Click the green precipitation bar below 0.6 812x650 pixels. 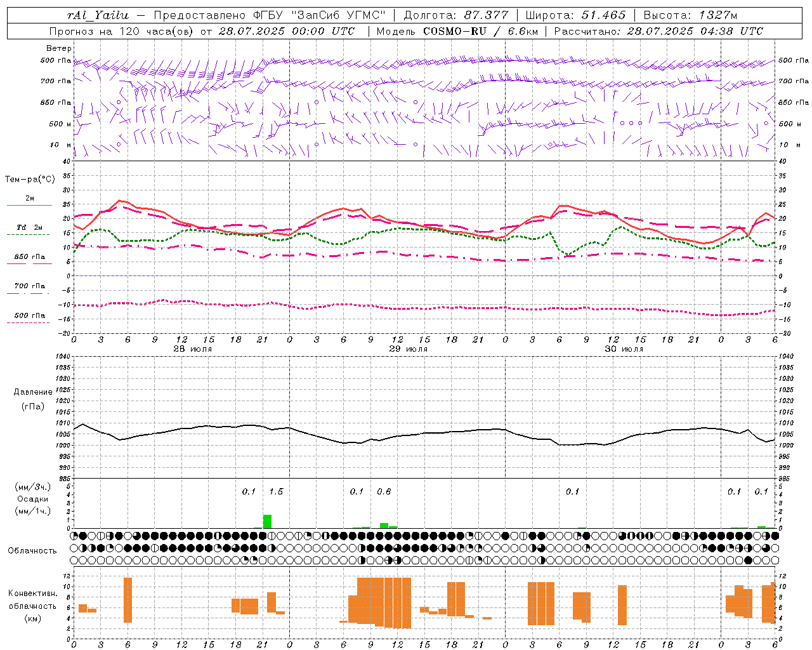[384, 526]
